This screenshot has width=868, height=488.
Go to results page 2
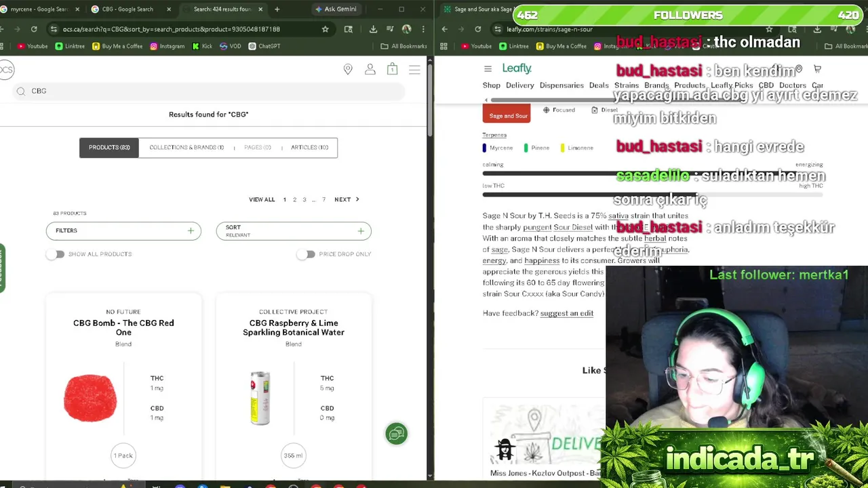pos(294,199)
